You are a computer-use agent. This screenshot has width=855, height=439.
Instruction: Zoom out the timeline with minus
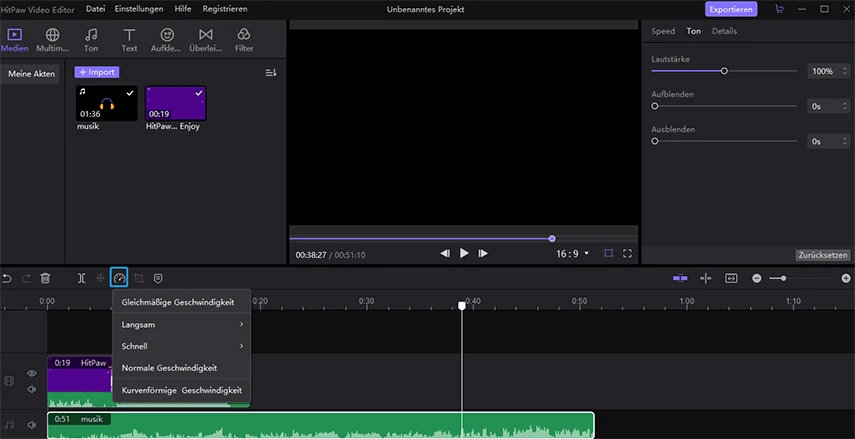(757, 279)
